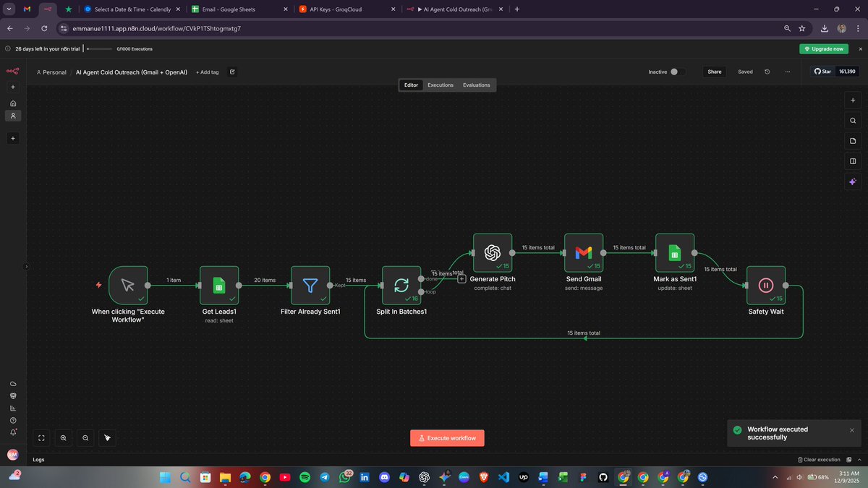Click the Upgrade now button

[x=824, y=48]
